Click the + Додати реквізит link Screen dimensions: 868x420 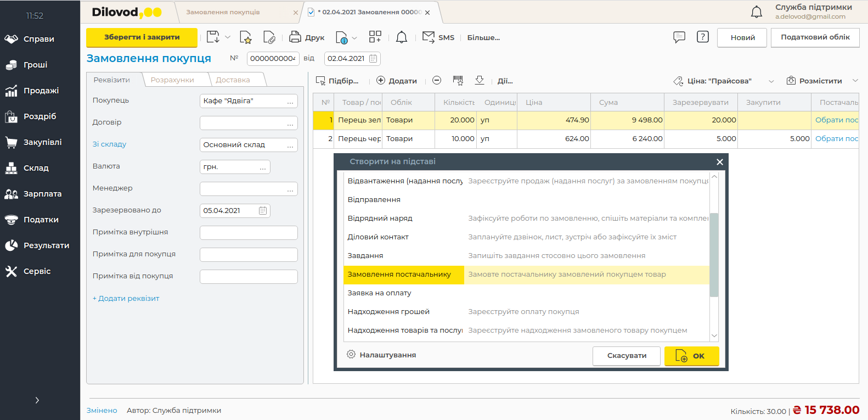[x=126, y=299]
